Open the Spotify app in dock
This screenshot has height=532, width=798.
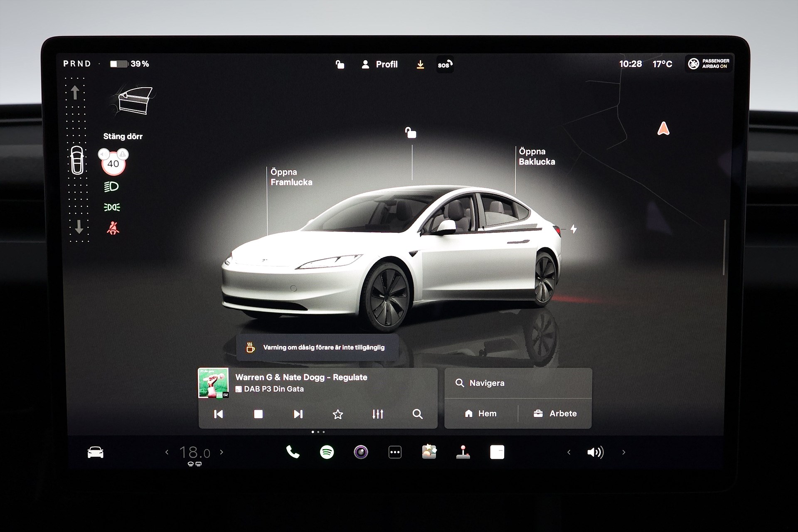[x=327, y=452]
